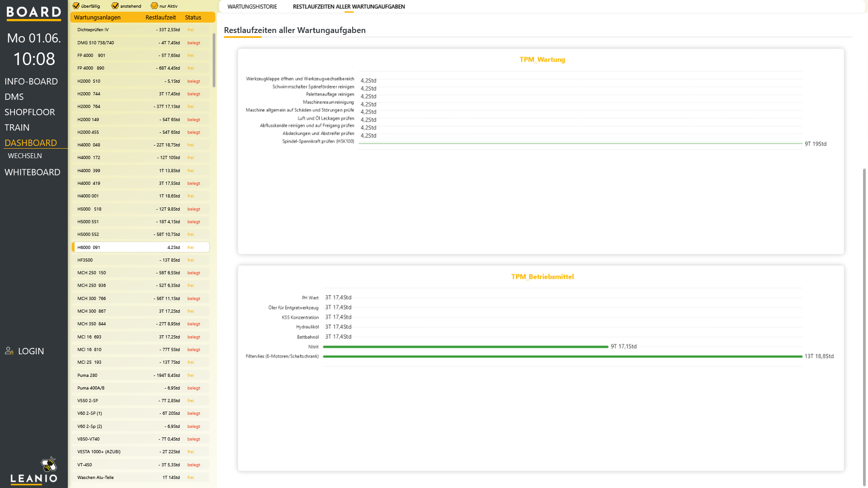Select H2000 744 machine row
This screenshot has height=488, width=868.
(140, 94)
